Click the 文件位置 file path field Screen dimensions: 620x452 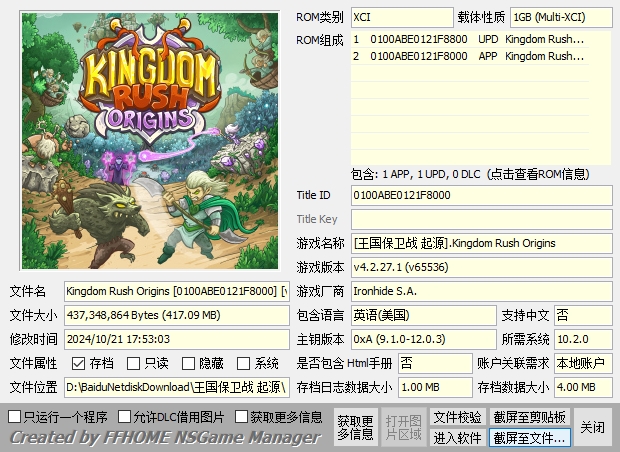[x=177, y=387]
